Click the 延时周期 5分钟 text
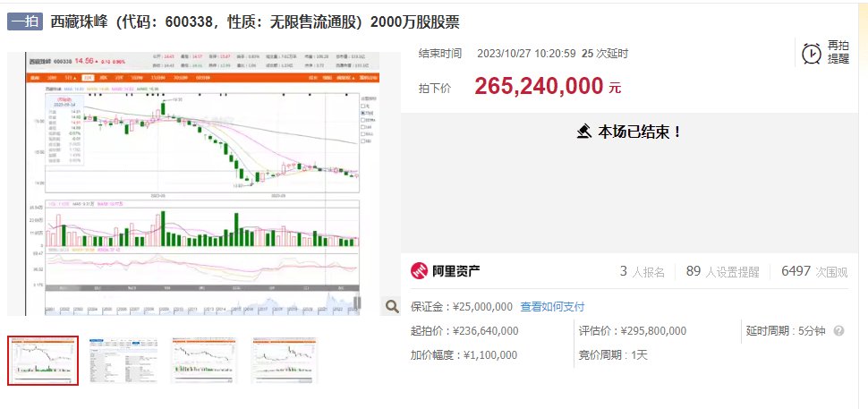 tap(786, 331)
